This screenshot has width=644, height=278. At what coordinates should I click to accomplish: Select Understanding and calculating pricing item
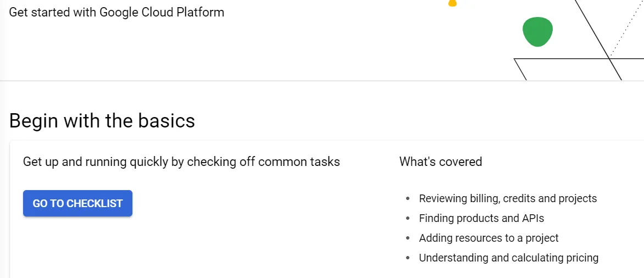508,258
